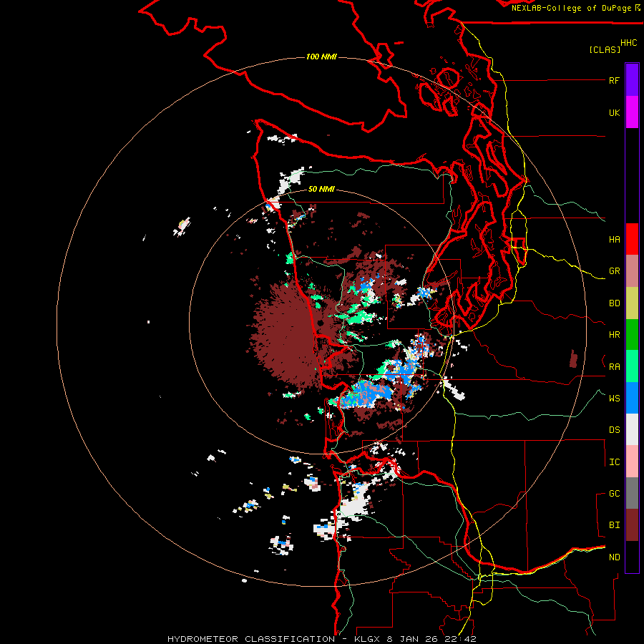Viewport: 644px width, 644px height.
Task: Click the GC gray legend swatch
Action: [x=632, y=493]
